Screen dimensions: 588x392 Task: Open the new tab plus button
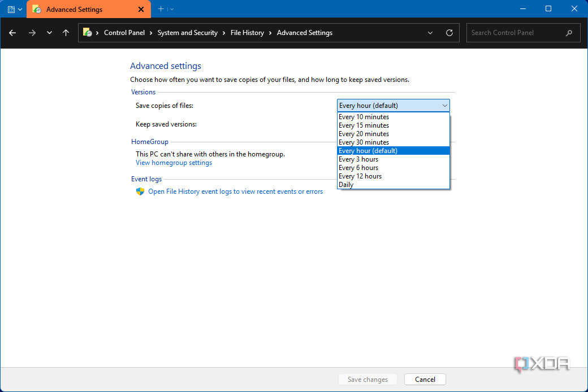coord(161,9)
